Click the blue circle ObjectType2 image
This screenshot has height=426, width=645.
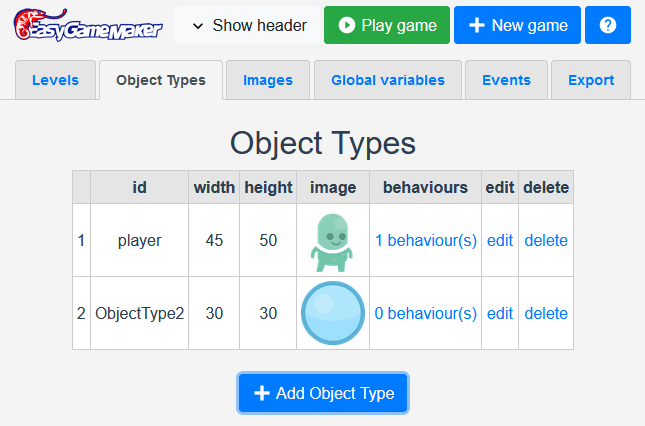pyautogui.click(x=333, y=314)
